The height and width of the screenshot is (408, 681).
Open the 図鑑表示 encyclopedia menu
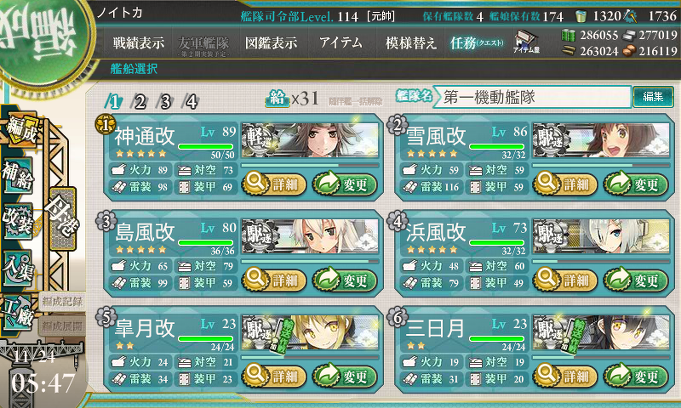pos(271,43)
